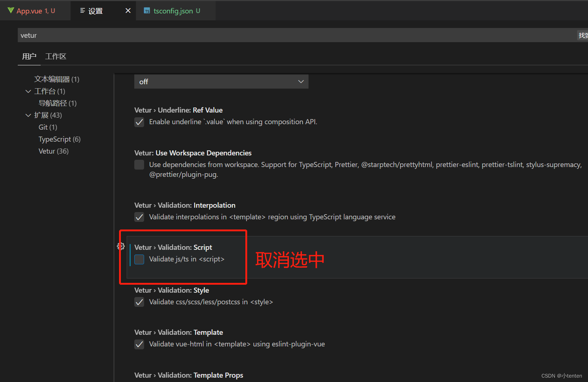The height and width of the screenshot is (382, 588).
Task: Select 导航路径 (1) in settings tree
Action: click(x=57, y=103)
